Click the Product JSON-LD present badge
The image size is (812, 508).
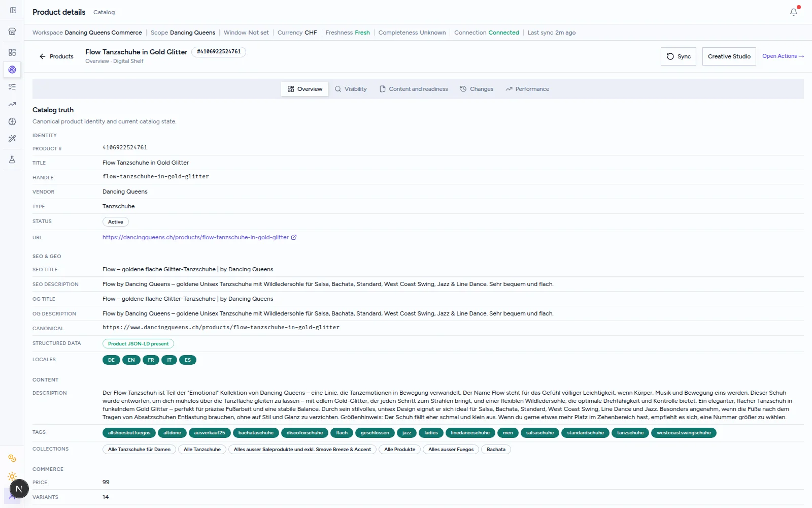[138, 344]
